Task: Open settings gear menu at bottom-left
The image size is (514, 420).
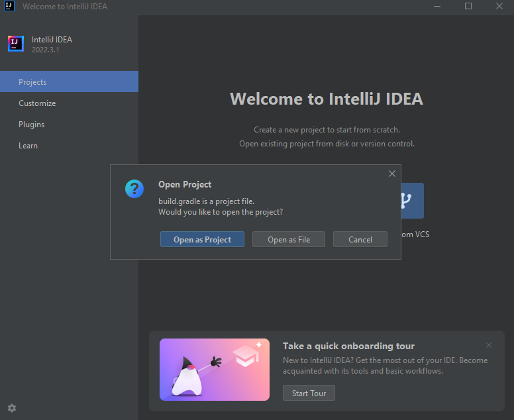Action: 12,408
